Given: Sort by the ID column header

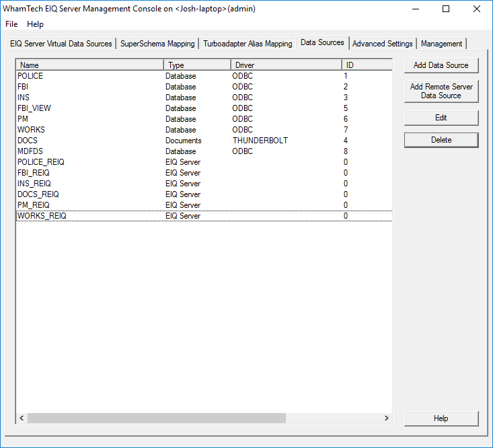Looking at the screenshot, I should pos(367,65).
